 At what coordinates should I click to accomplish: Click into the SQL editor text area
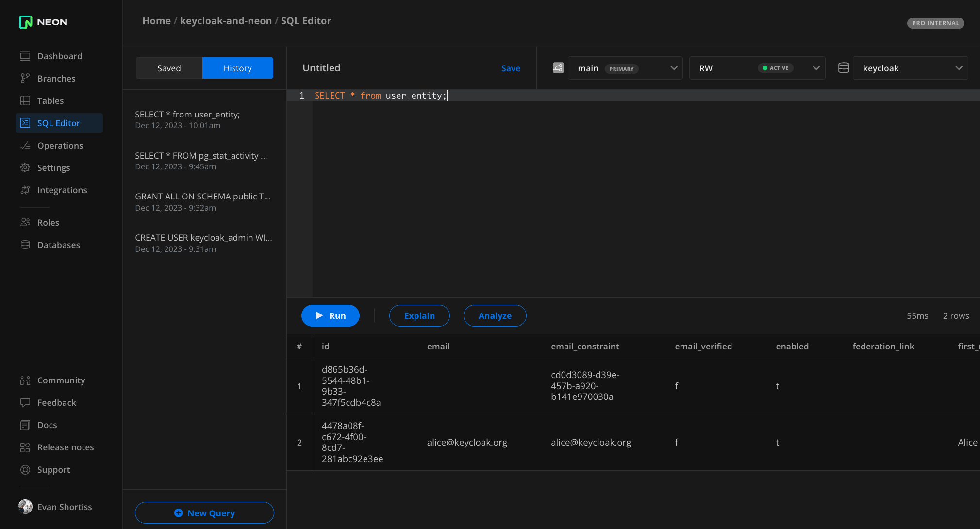coord(631,194)
